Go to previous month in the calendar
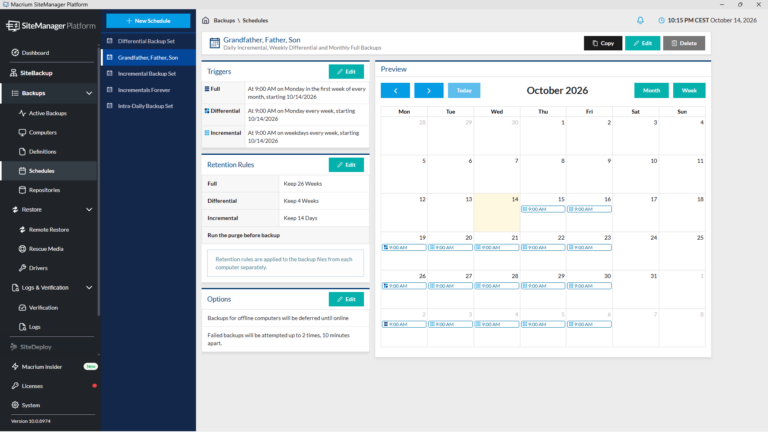Screen dimensions: 768x432 pyautogui.click(x=395, y=91)
